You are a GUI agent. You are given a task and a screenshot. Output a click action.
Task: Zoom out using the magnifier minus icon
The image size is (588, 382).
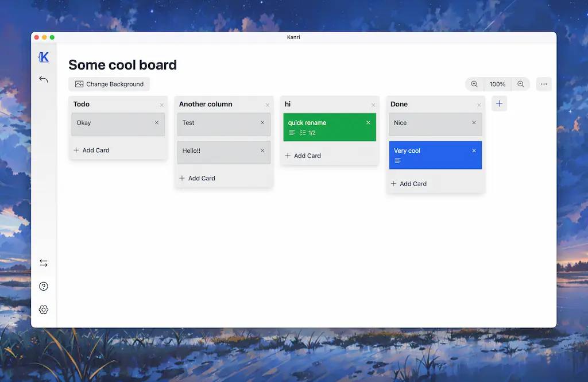pyautogui.click(x=521, y=84)
